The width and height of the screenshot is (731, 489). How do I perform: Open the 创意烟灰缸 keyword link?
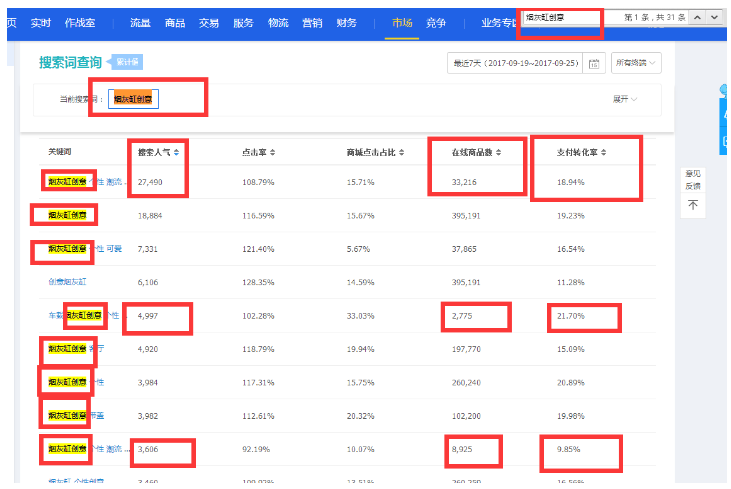68,282
